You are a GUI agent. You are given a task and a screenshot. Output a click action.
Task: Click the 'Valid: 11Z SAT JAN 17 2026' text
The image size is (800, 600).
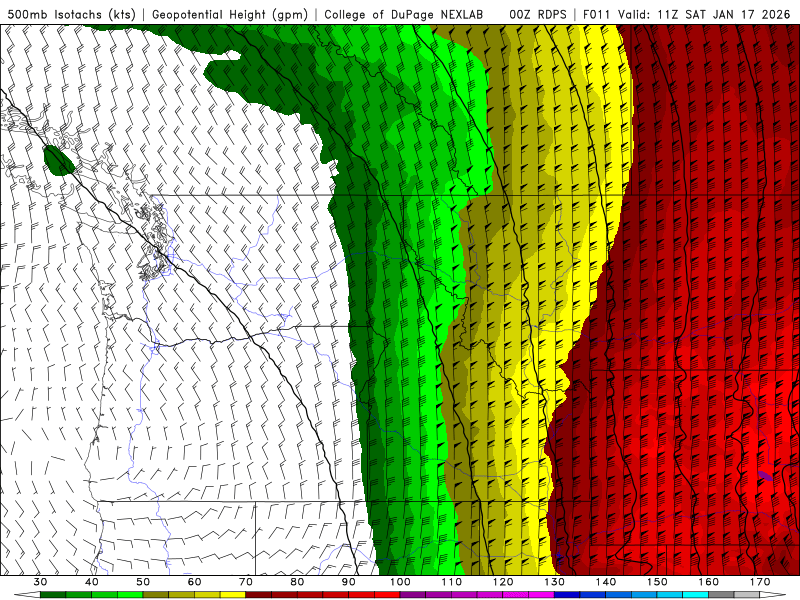(x=704, y=15)
